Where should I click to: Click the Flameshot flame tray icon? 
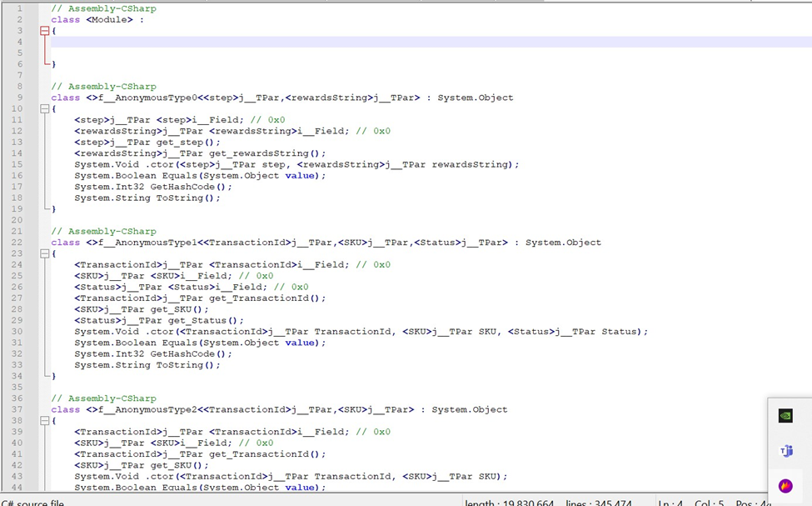785,486
